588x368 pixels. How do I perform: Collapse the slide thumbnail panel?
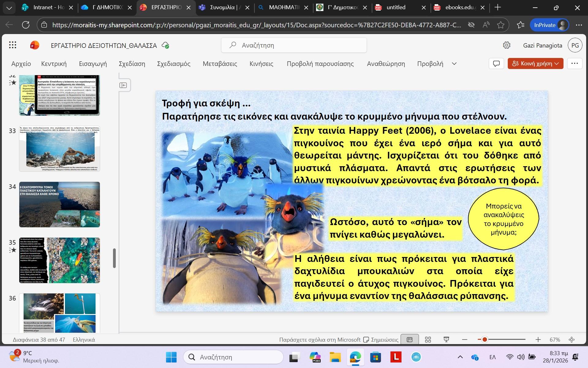pyautogui.click(x=123, y=85)
